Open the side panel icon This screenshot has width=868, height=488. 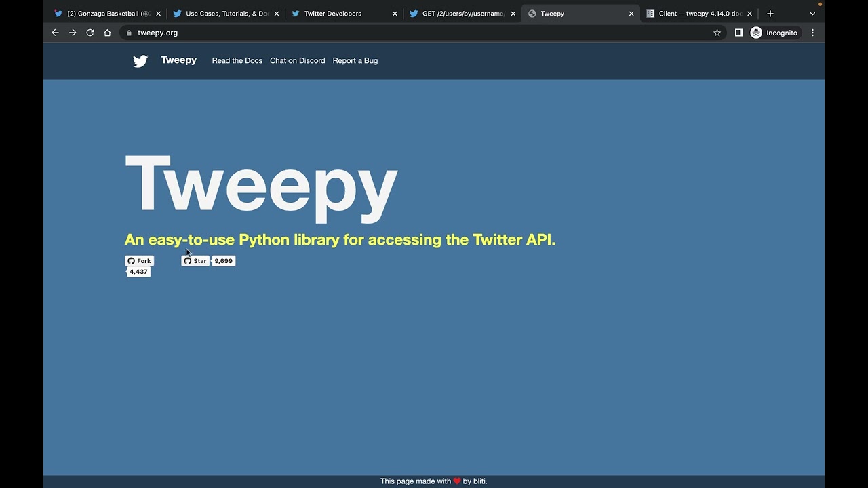tap(738, 33)
